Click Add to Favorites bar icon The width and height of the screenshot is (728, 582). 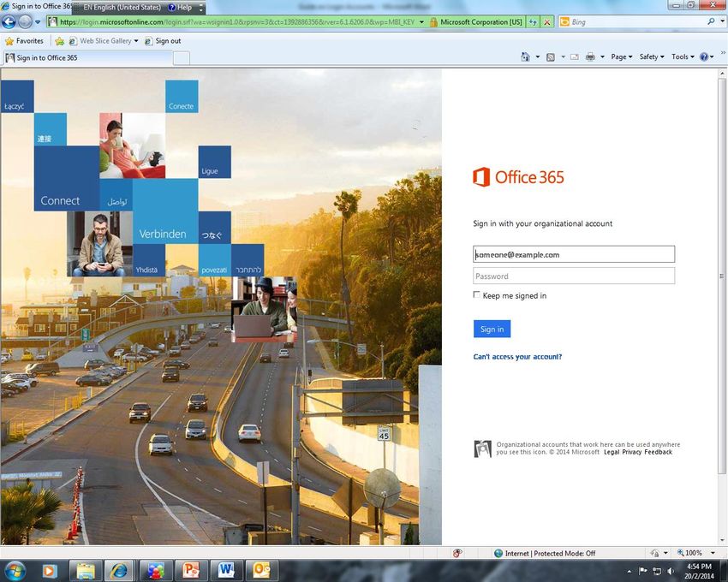(x=59, y=41)
